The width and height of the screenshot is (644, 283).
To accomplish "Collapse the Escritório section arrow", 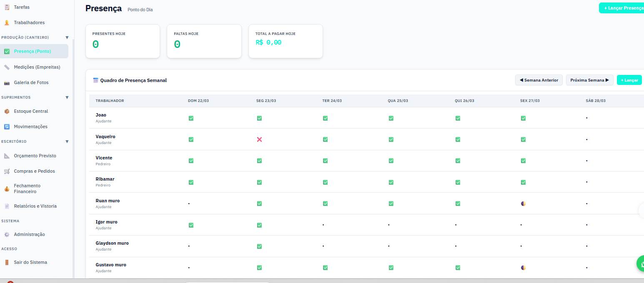I will pos(67,141).
